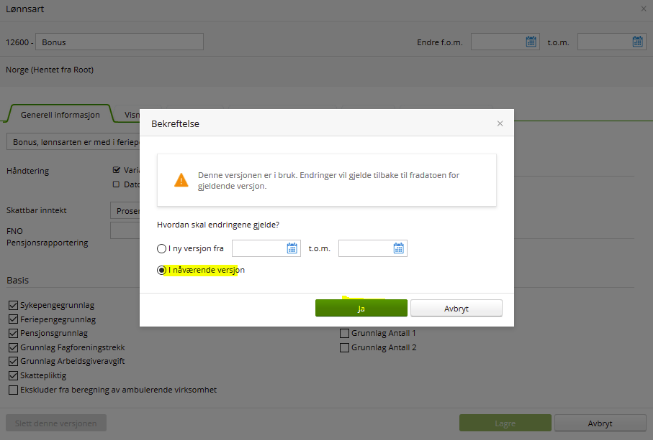653x440 pixels.
Task: Click the Basis section heading
Action: pos(17,280)
